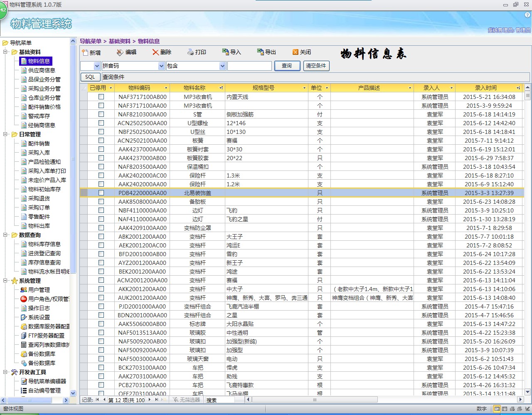Viewport: 532px width, 415px height.
Task: Collapse the 日常管理 tree node
Action: point(5,134)
